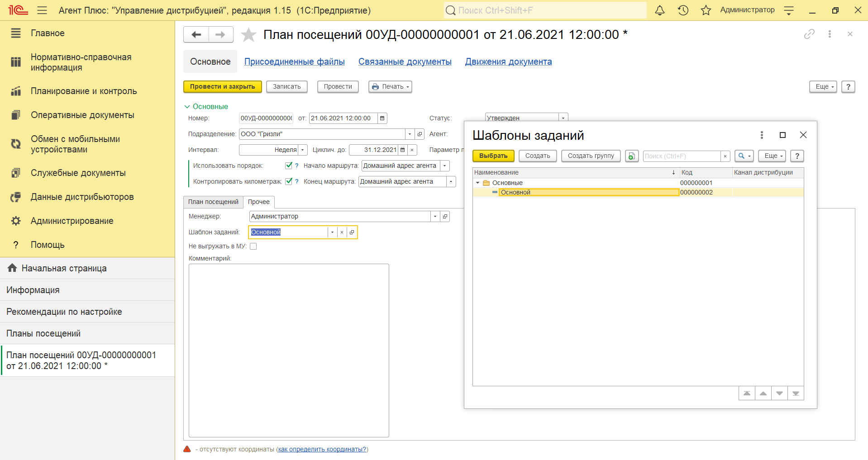Open calendar for Циклич. до 31.12.2021
Viewport: 868px width, 460px height.
[402, 150]
